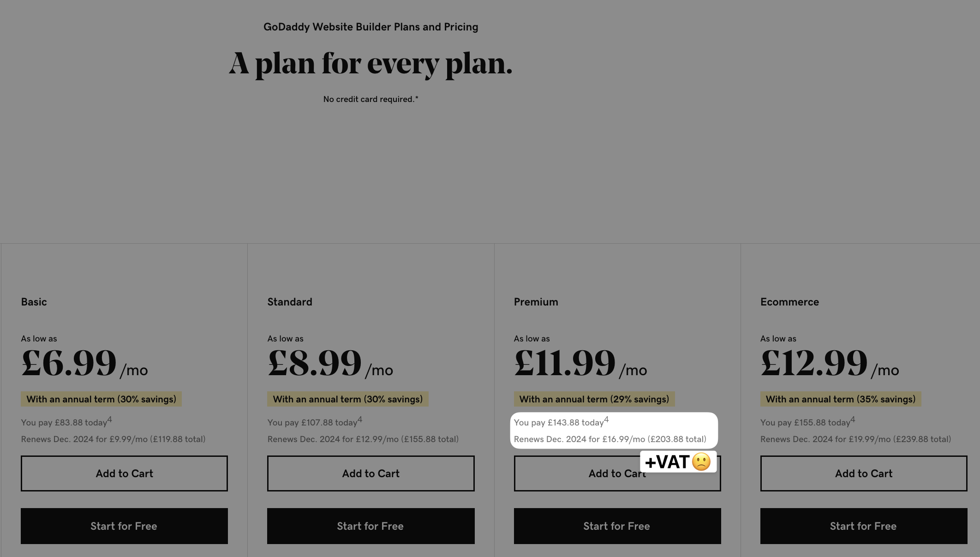Click the No credit card required note
The image size is (980, 557).
point(370,99)
